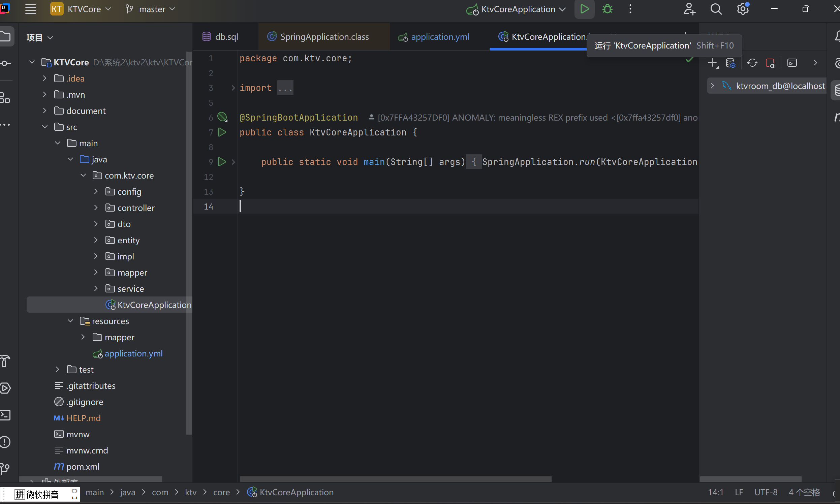Click the refresh database icon

pos(752,63)
